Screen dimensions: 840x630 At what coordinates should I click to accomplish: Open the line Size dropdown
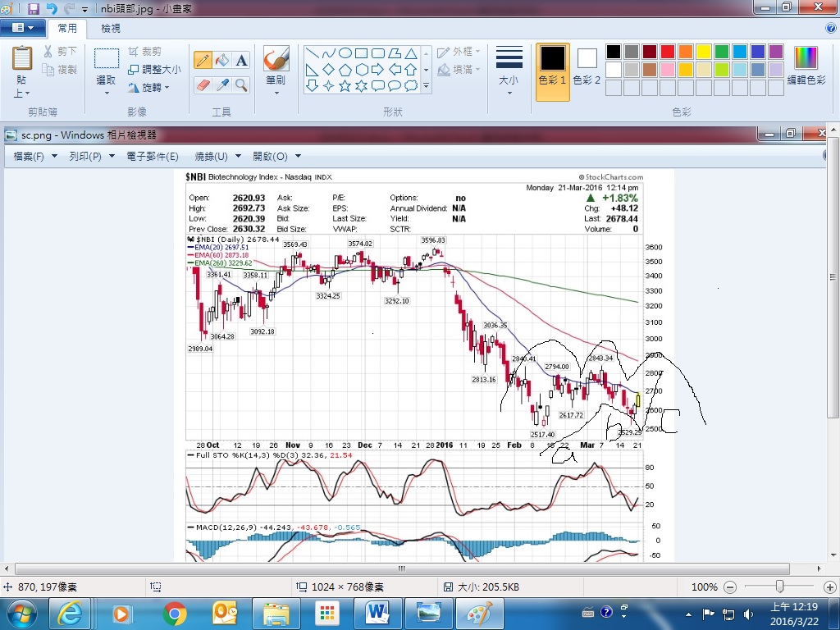point(509,71)
